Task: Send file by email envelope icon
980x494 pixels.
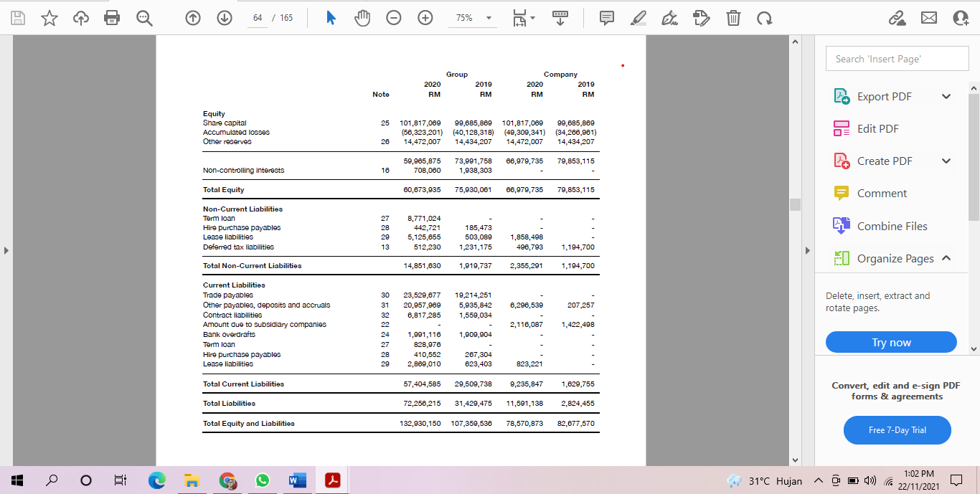Action: [929, 18]
